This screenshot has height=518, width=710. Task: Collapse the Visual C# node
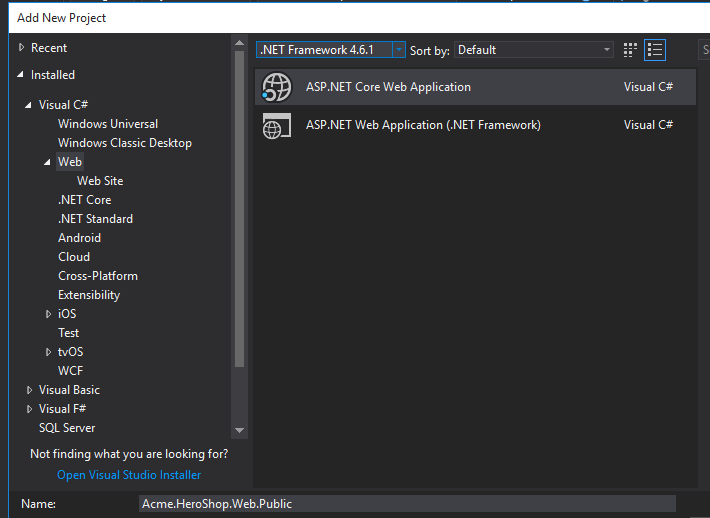[28, 105]
